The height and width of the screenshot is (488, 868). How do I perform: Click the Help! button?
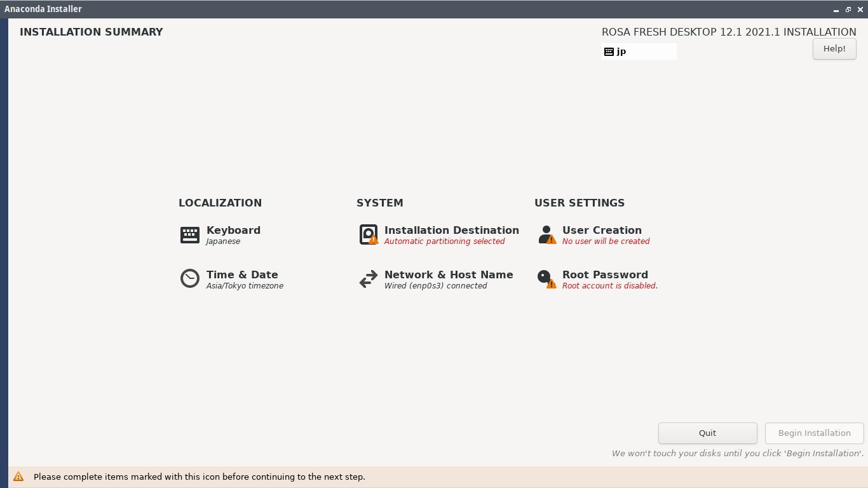(834, 49)
